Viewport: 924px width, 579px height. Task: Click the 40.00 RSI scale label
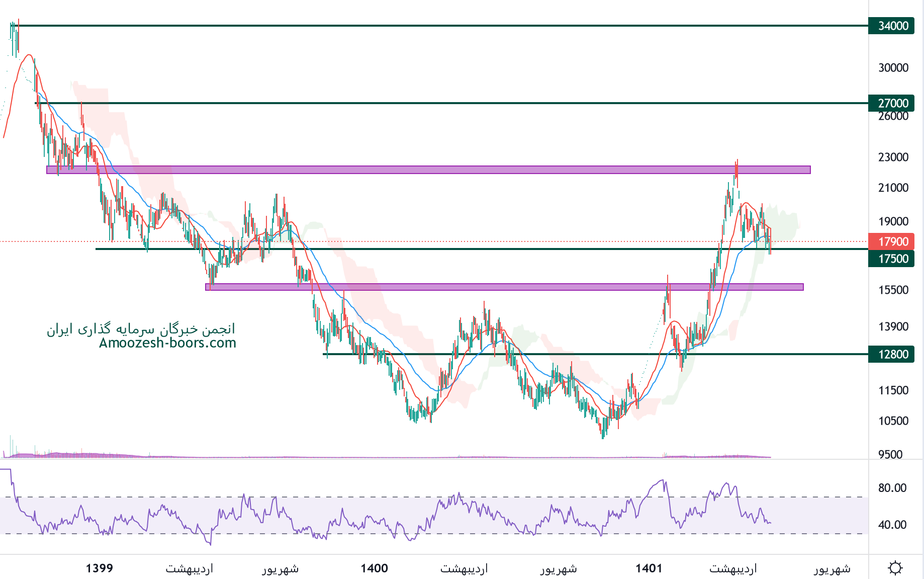click(892, 525)
